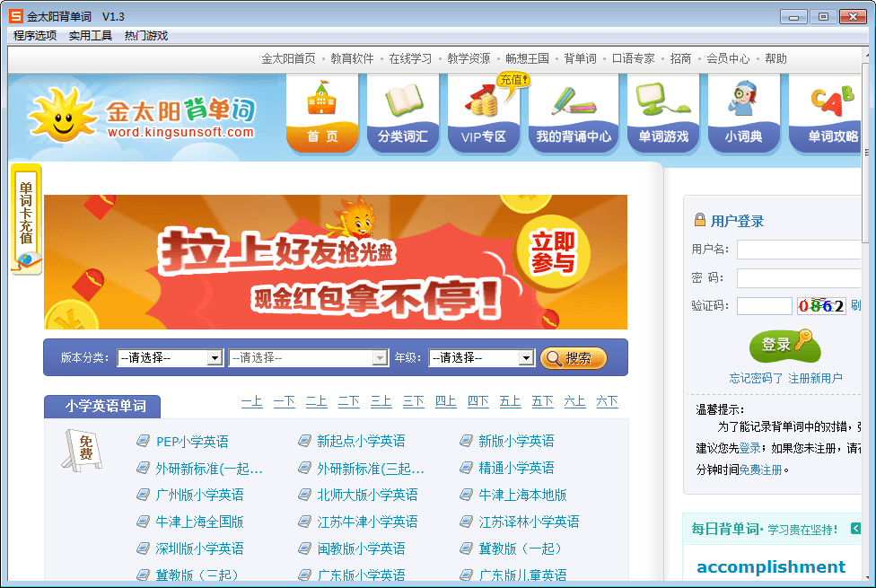876x588 pixels.
Task: Click the green 登录 login button
Action: click(784, 346)
